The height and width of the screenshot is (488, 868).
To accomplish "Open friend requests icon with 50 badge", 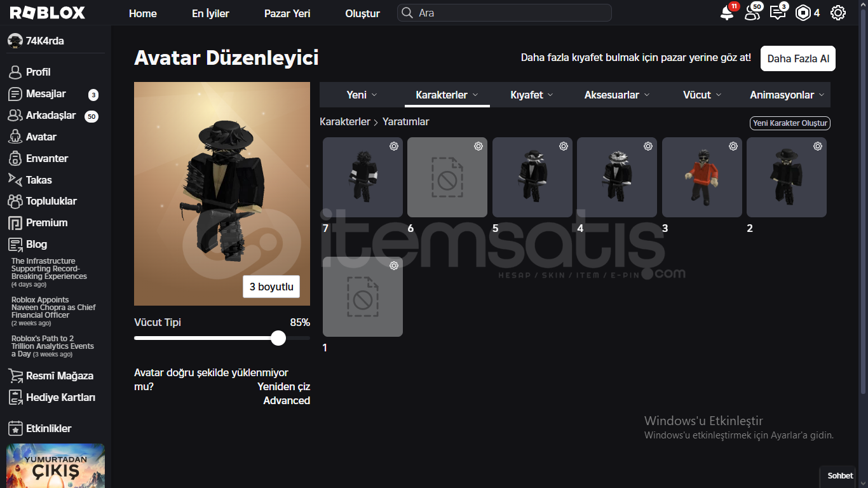I will (x=752, y=13).
